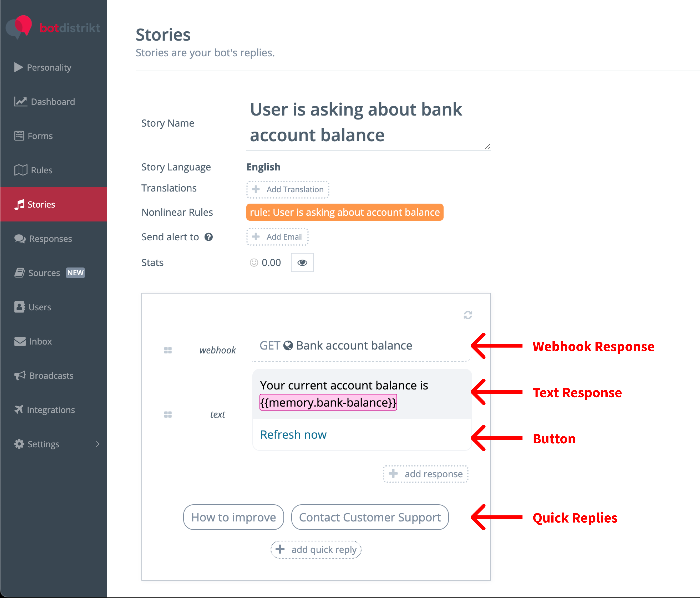Click the Add Translation button
This screenshot has height=598, width=700.
[288, 190]
